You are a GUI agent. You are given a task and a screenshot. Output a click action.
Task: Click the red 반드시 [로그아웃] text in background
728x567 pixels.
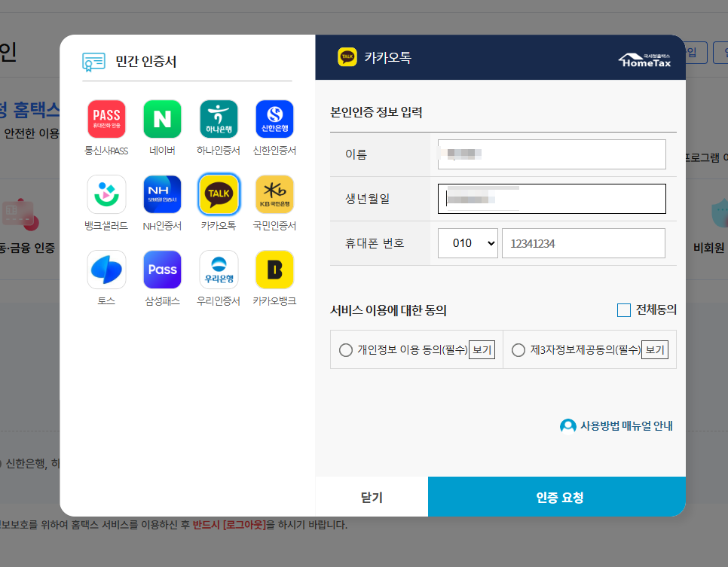coord(229,525)
